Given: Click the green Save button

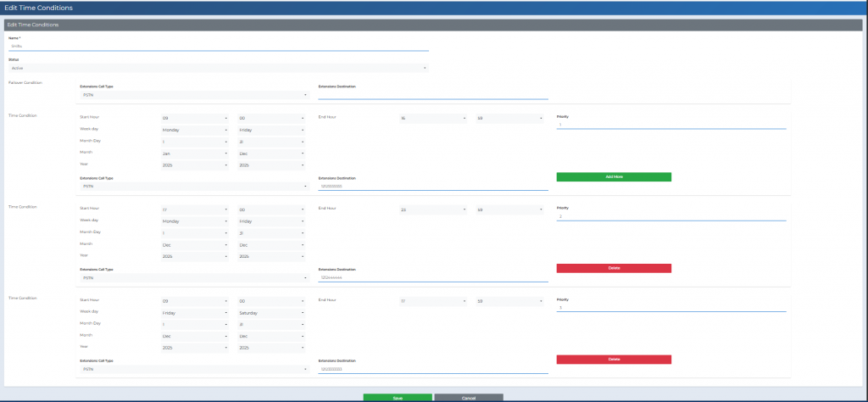Looking at the screenshot, I should pyautogui.click(x=397, y=397).
